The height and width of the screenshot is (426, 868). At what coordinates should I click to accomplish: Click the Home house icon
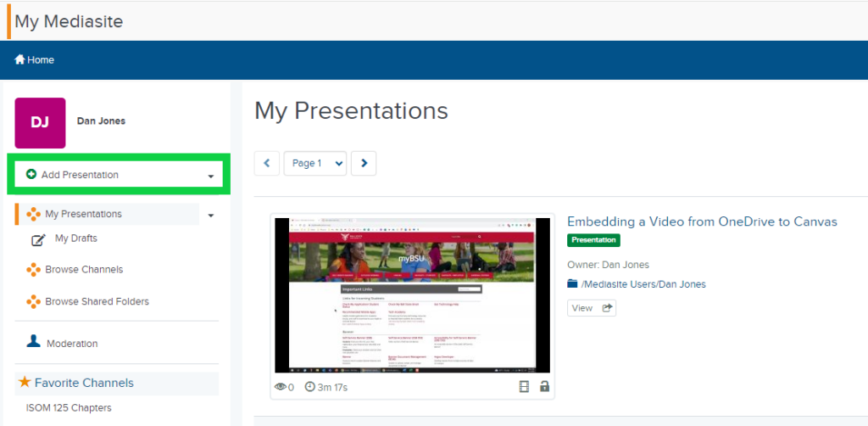click(x=20, y=59)
